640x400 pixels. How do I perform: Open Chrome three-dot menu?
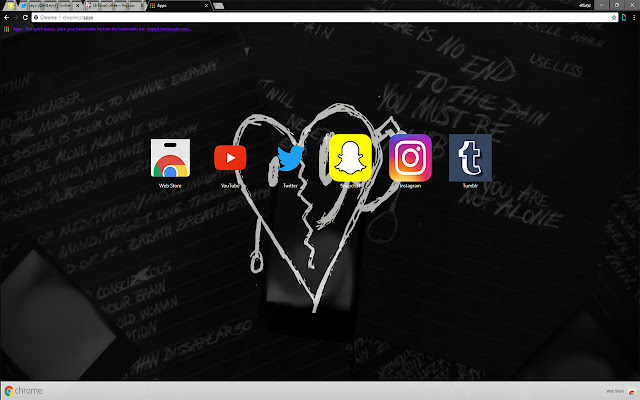pos(634,18)
